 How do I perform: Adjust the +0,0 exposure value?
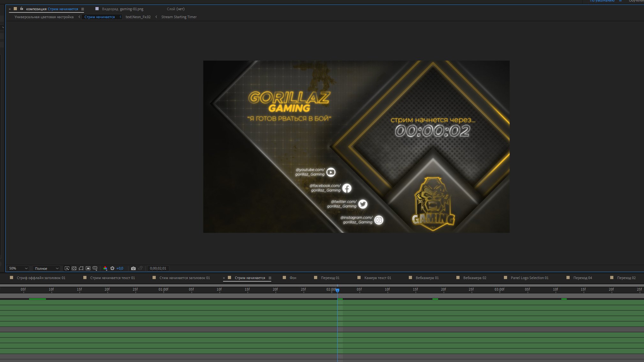[x=120, y=269]
